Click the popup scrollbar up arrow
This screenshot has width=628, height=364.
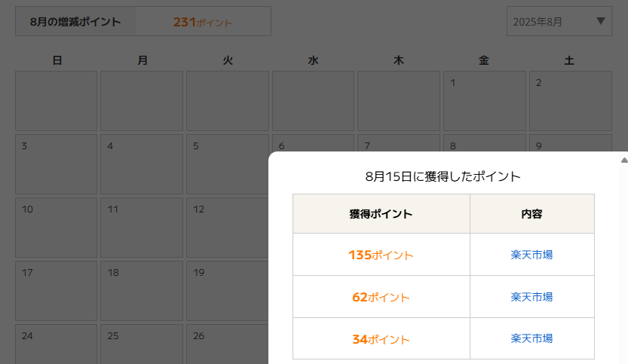pos(623,160)
